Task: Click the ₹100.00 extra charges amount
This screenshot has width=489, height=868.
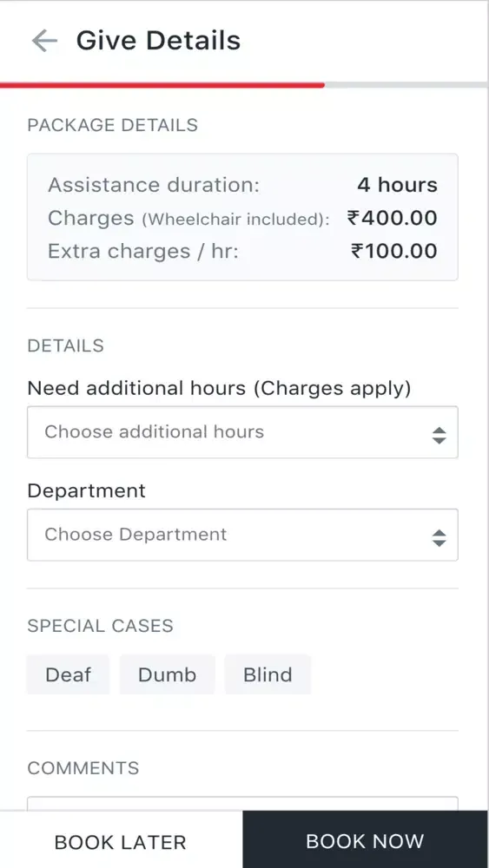Action: 394,251
